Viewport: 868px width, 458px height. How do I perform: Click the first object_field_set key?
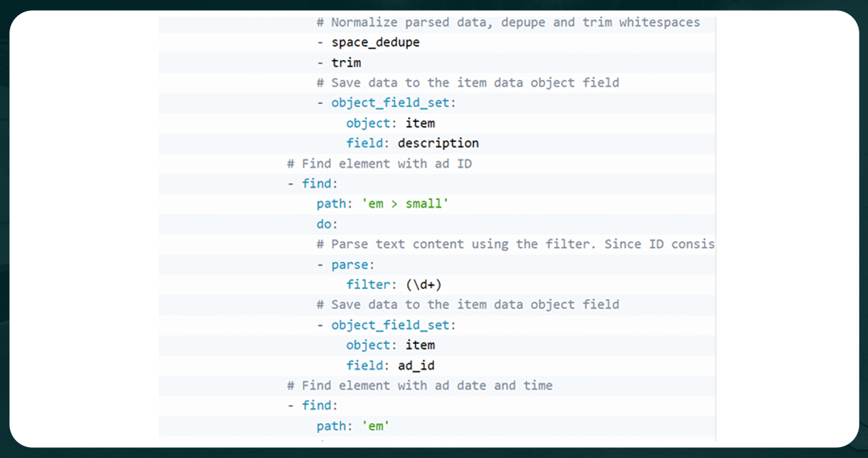click(391, 103)
